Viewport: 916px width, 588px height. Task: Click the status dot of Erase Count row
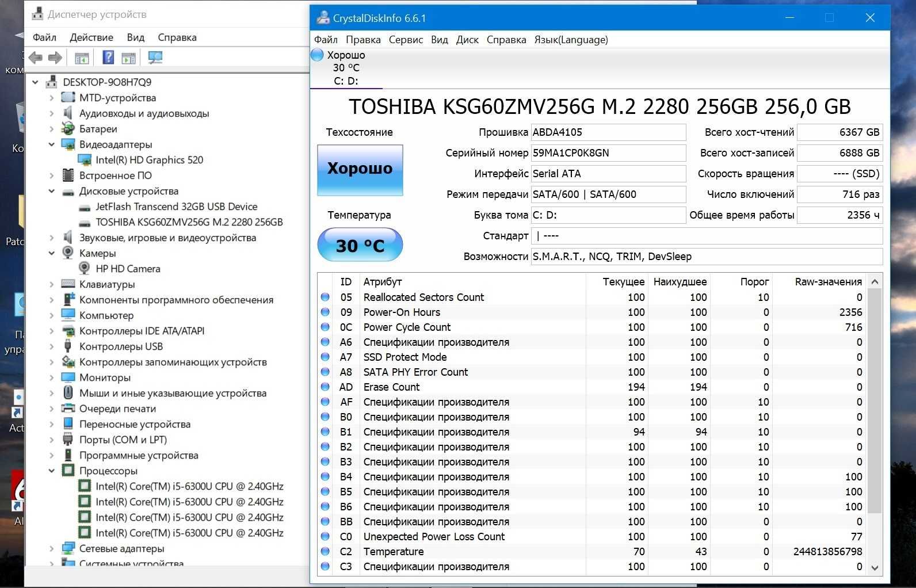[325, 387]
